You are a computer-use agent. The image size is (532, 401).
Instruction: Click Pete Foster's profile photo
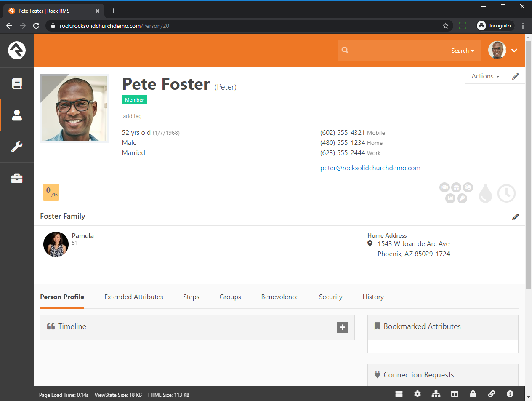(74, 109)
